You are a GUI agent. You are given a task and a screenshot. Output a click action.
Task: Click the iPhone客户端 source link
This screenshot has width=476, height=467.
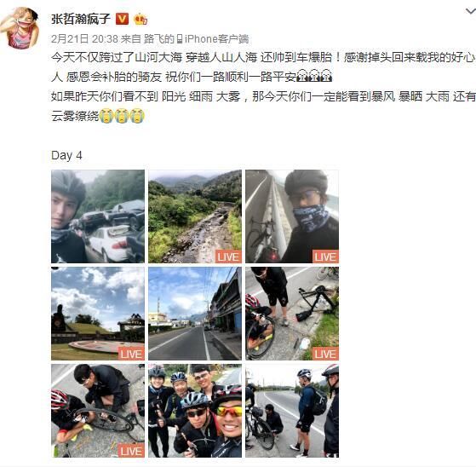tap(216, 38)
